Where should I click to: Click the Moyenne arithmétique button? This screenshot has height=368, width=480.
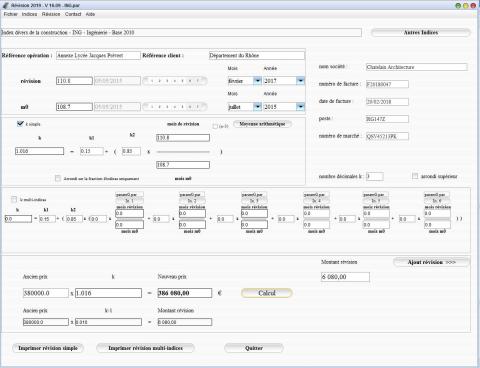[262, 124]
